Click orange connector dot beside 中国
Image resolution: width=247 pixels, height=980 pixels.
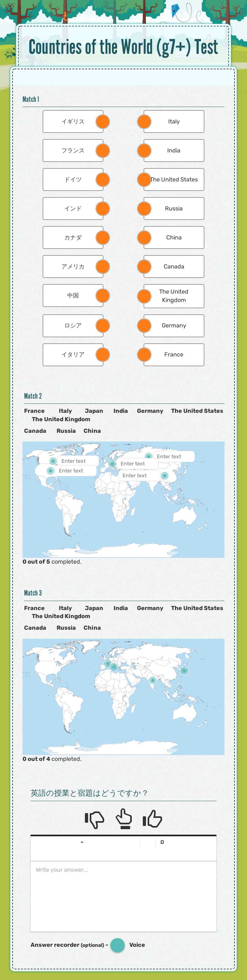click(x=103, y=296)
